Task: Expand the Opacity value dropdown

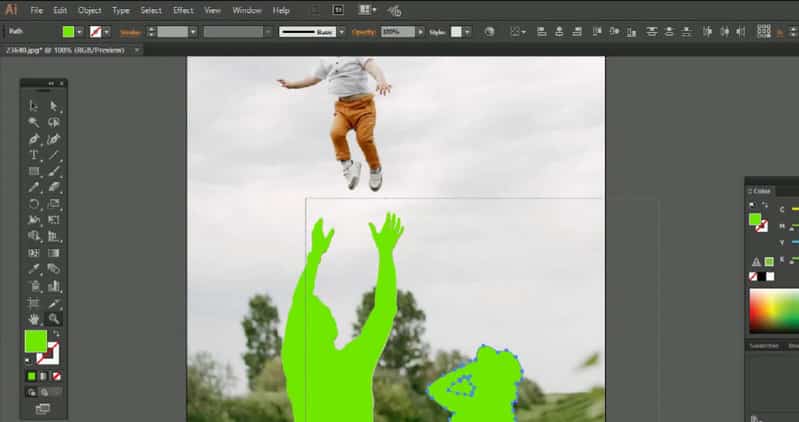Action: (420, 32)
